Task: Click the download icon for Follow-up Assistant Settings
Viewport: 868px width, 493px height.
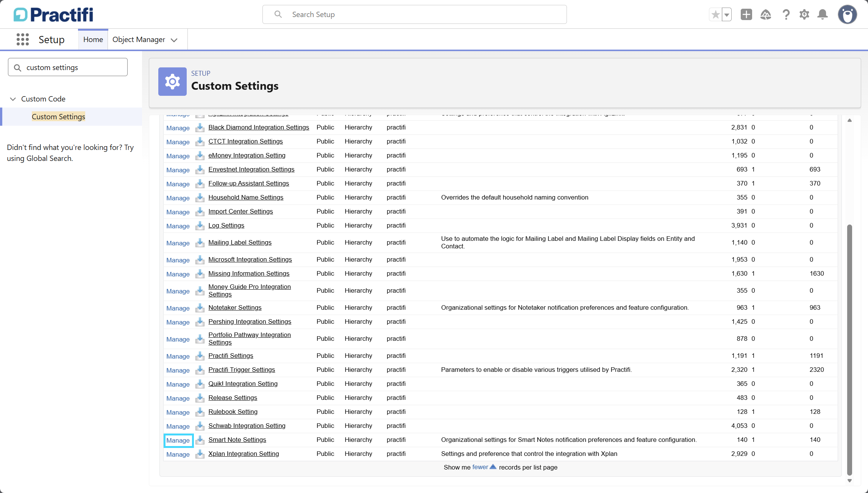Action: click(x=200, y=184)
